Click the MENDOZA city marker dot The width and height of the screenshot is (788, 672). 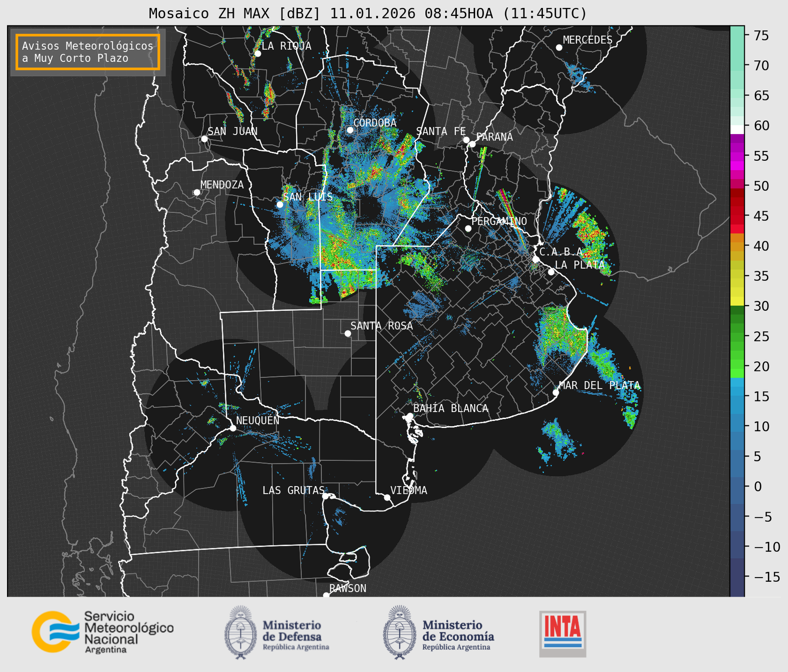coord(197,193)
